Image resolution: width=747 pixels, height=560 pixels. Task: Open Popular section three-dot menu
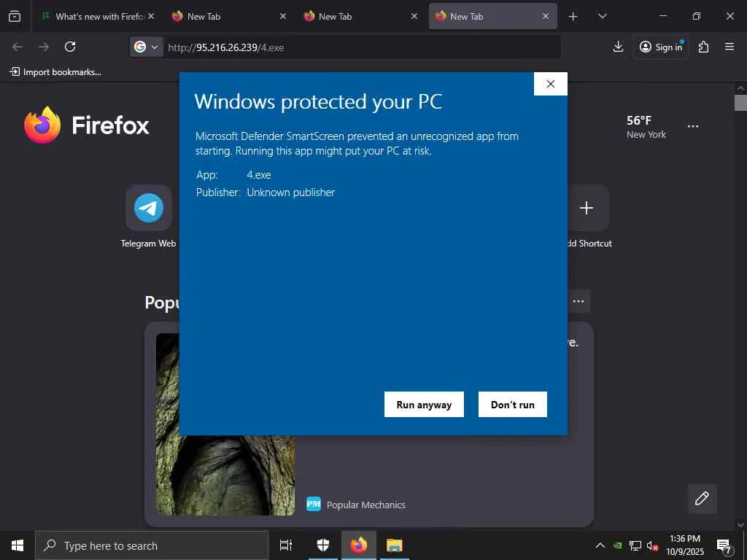pos(578,301)
